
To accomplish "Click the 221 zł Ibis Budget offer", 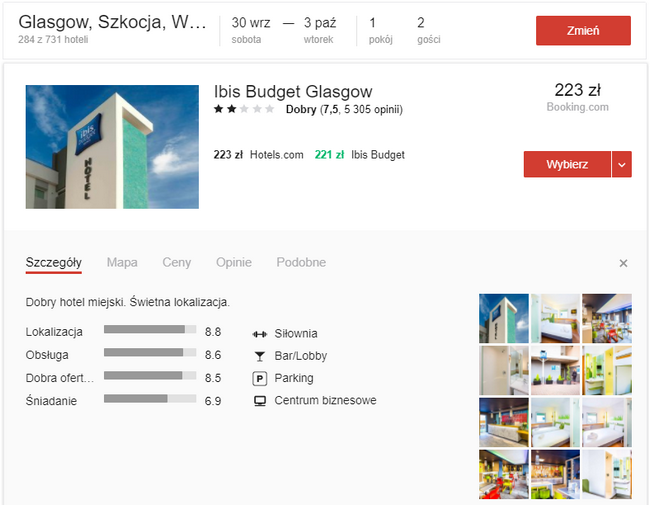I will coord(359,155).
